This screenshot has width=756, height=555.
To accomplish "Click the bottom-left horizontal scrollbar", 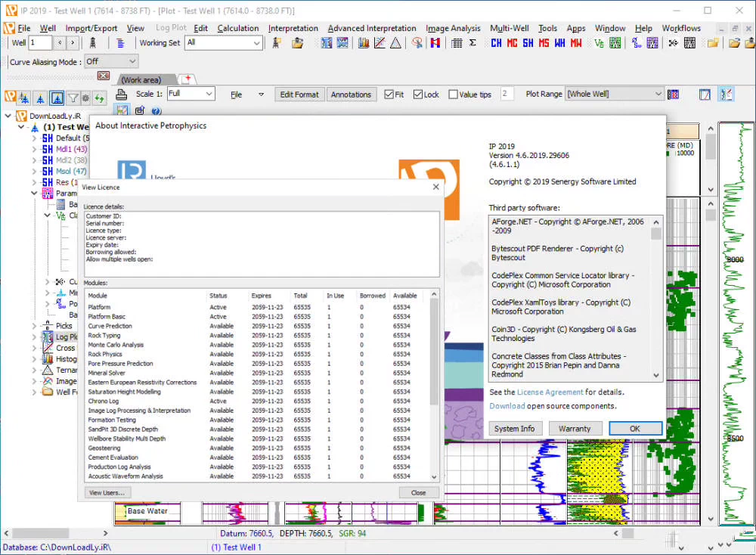I will (57, 533).
